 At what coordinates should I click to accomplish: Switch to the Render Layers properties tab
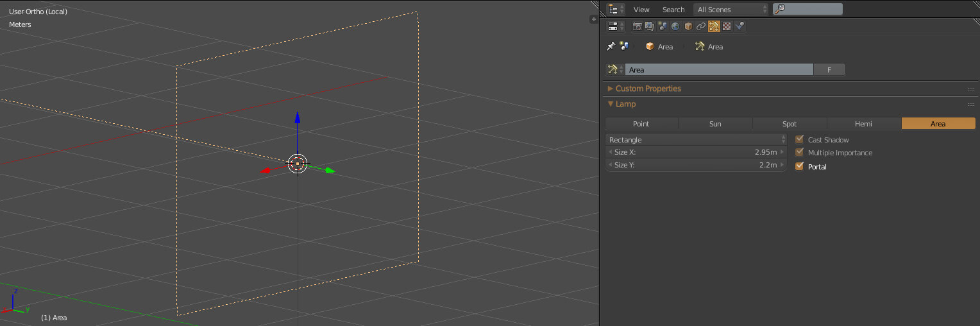point(650,26)
